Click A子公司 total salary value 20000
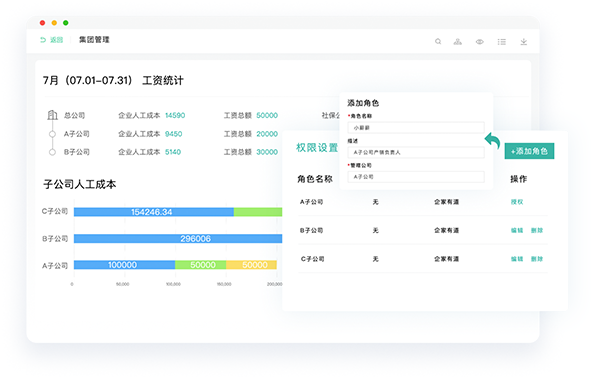Viewport: 596px width, 379px height. 267,134
